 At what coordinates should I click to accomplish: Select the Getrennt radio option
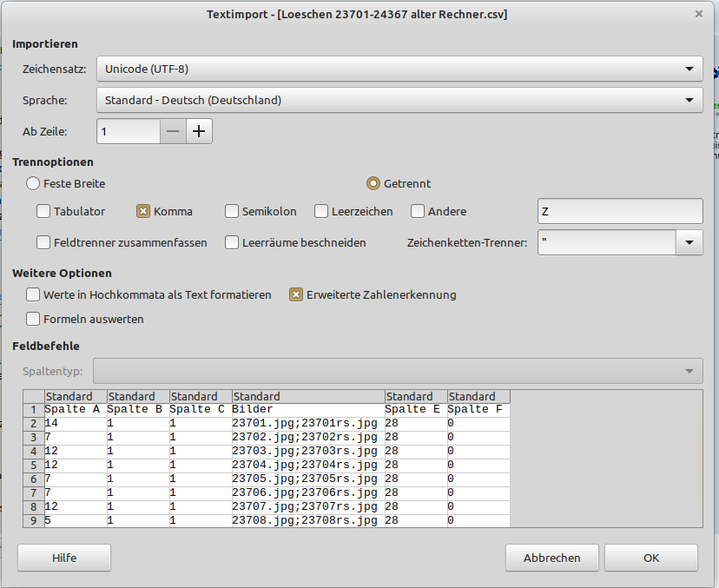click(373, 183)
